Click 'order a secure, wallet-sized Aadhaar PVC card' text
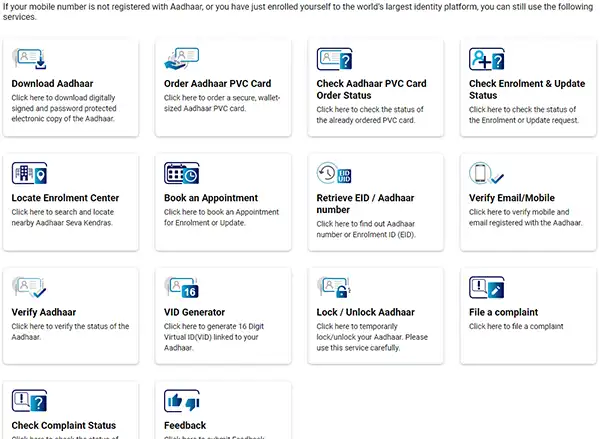600x439 pixels. [x=222, y=103]
